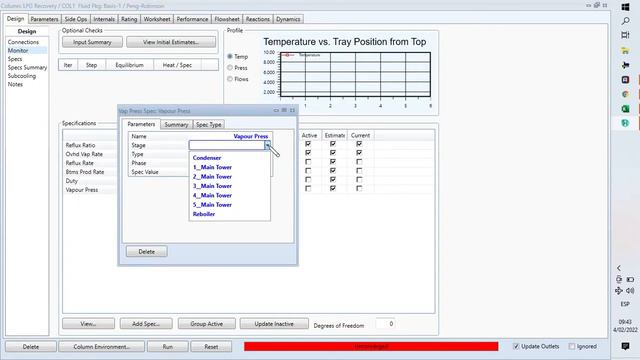This screenshot has width=640, height=360.
Task: Open File Explorer from taskbar
Action: (625, 51)
